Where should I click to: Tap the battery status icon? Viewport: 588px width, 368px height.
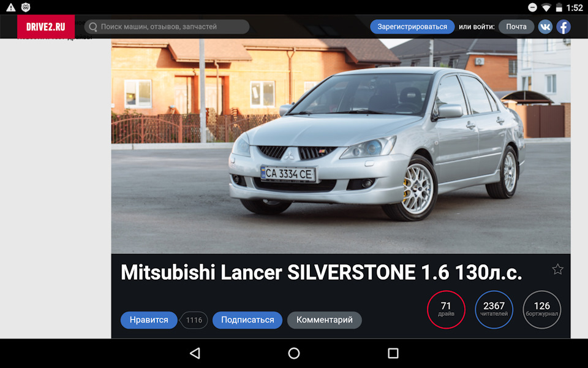coord(559,7)
